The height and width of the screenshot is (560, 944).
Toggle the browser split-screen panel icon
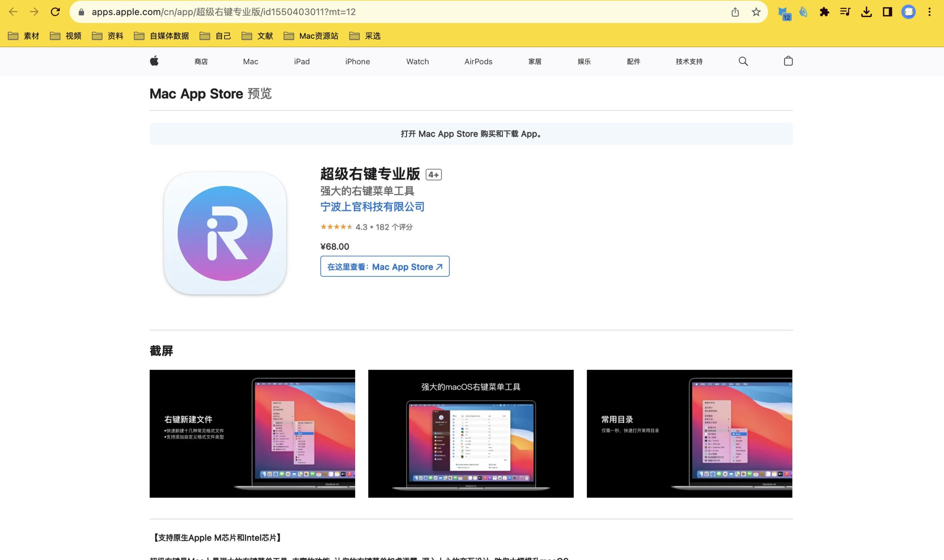coord(888,12)
